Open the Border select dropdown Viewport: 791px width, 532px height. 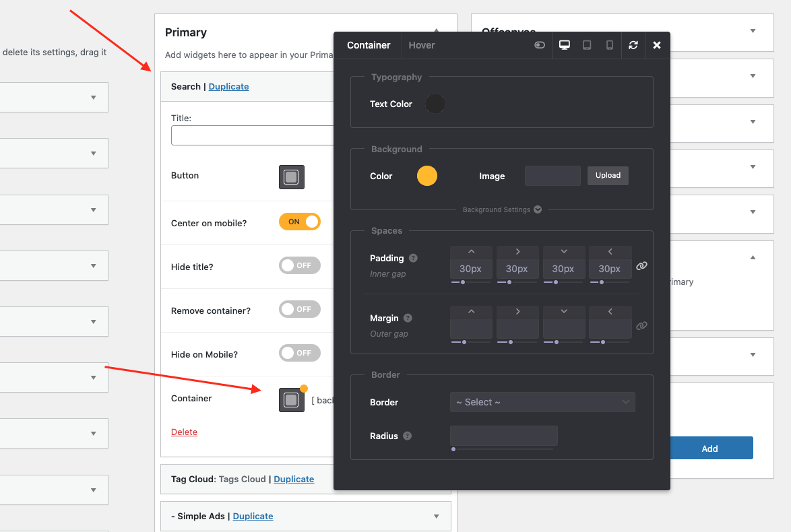click(542, 402)
